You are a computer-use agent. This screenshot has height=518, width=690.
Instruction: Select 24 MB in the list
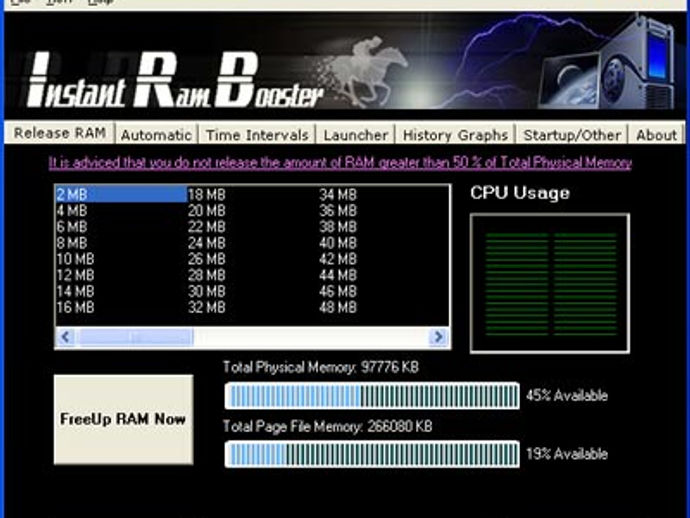click(x=206, y=243)
